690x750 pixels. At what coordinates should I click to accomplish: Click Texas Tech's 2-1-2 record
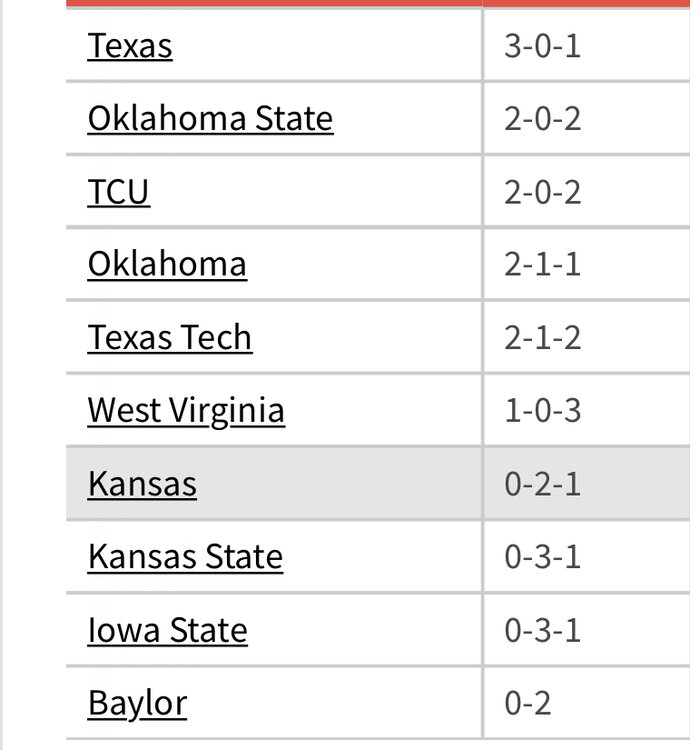coord(542,339)
